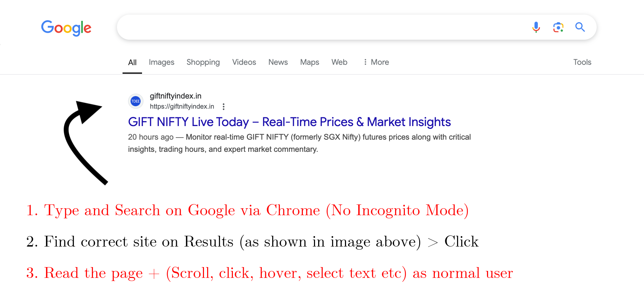
Task: Open the Tools options
Action: [x=582, y=62]
